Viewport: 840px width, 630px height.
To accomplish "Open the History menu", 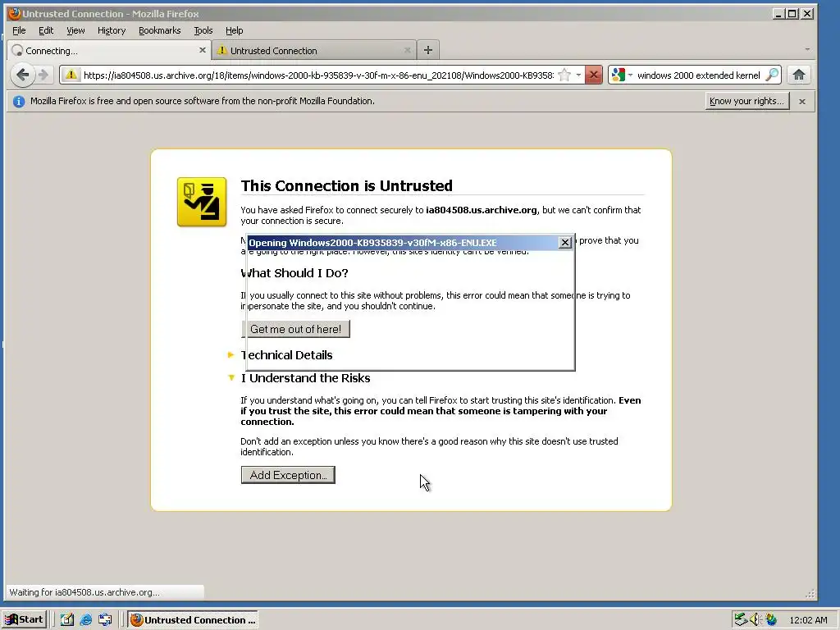I will click(x=112, y=30).
